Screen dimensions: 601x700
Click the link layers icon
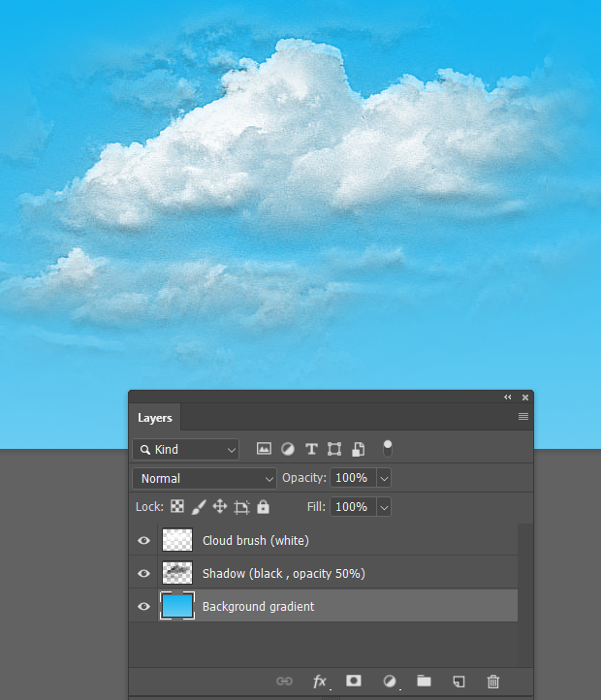pyautogui.click(x=284, y=681)
